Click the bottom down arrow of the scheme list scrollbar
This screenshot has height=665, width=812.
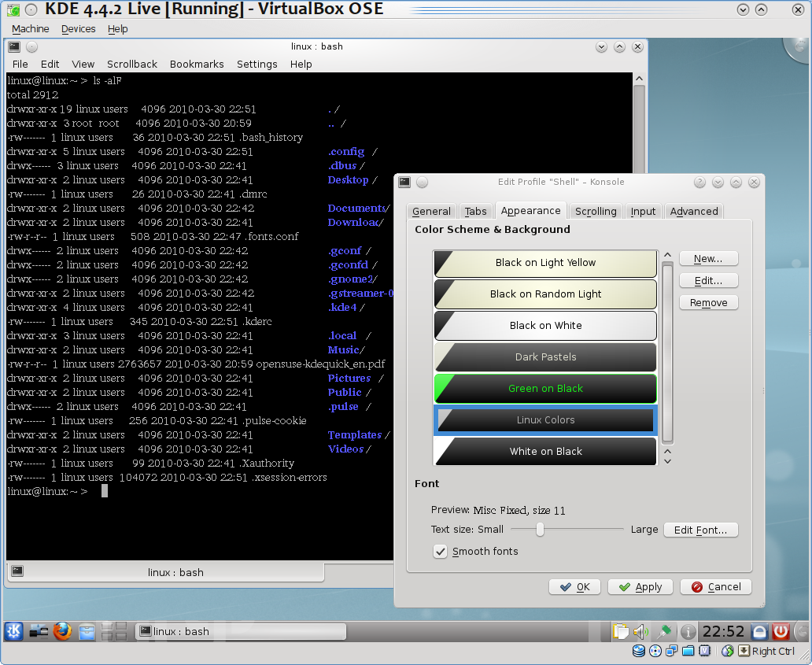click(x=667, y=461)
